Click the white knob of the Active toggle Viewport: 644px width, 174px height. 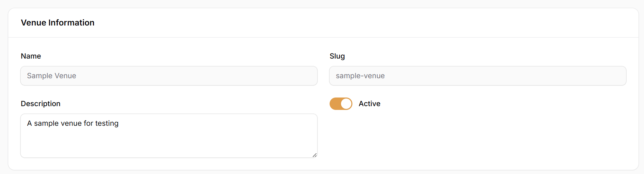pyautogui.click(x=346, y=104)
